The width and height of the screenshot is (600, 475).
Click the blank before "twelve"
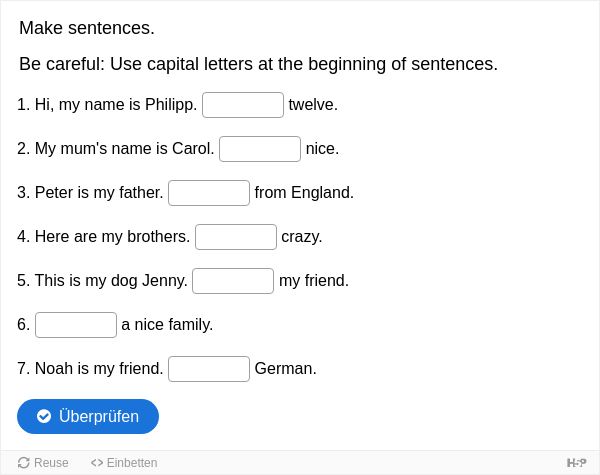coord(243,105)
